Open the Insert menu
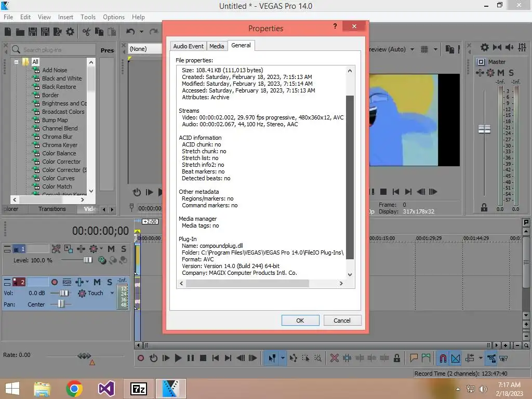532x399 pixels. click(65, 17)
